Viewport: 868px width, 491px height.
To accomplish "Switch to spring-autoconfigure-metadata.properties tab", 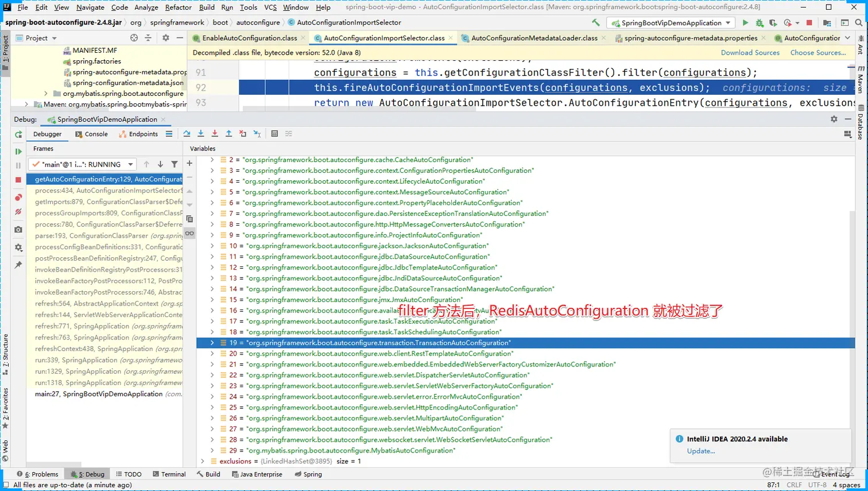I will pyautogui.click(x=691, y=38).
